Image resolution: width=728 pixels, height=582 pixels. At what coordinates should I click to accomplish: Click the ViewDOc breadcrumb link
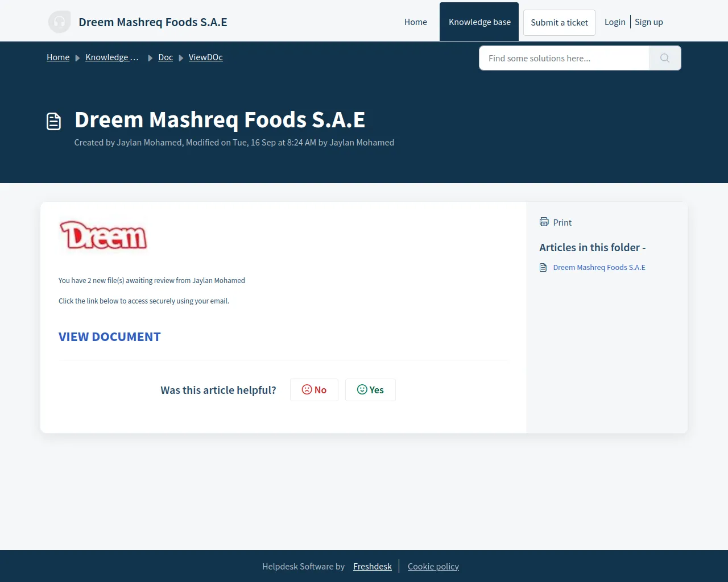point(206,57)
